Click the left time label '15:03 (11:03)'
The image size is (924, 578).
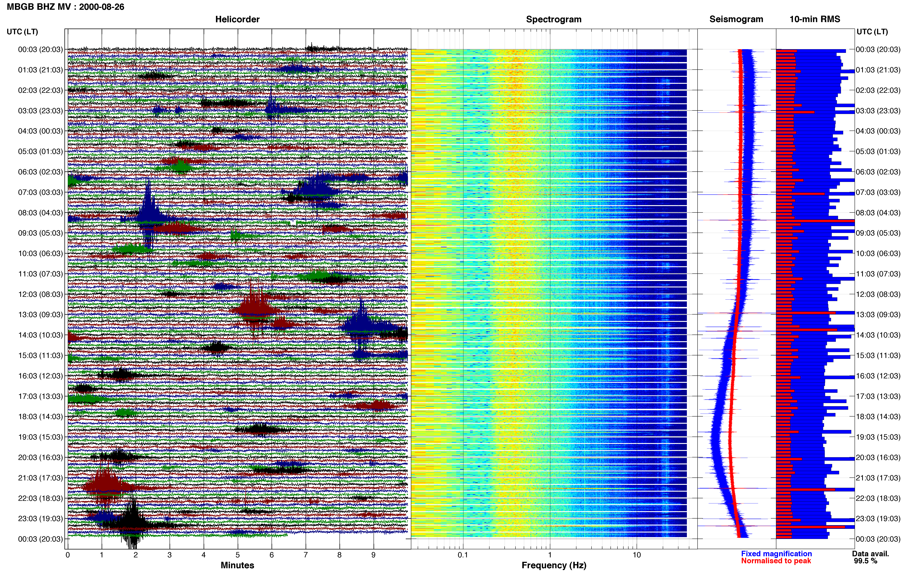(x=40, y=356)
